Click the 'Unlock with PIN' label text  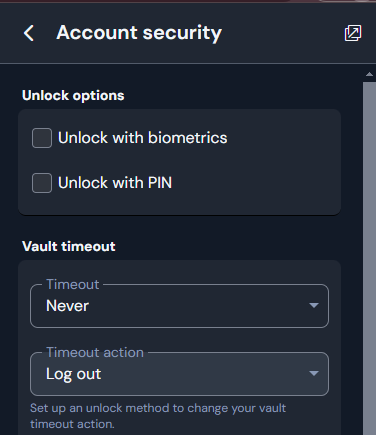click(115, 183)
